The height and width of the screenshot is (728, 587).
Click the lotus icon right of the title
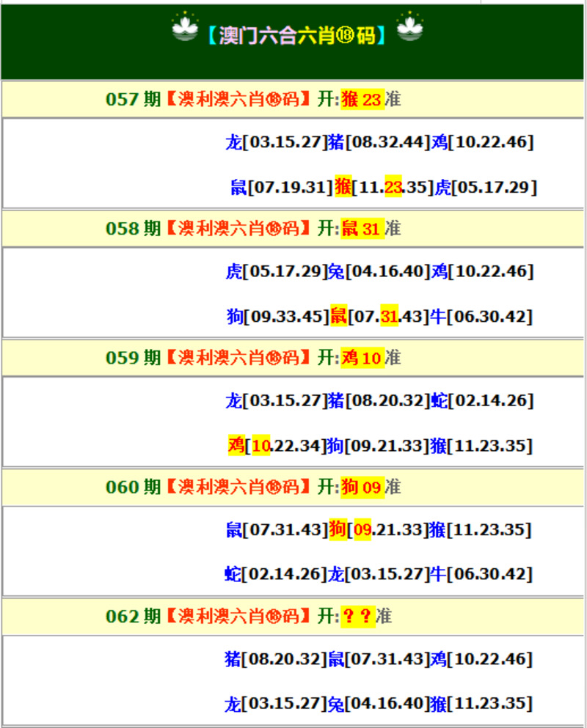409,29
